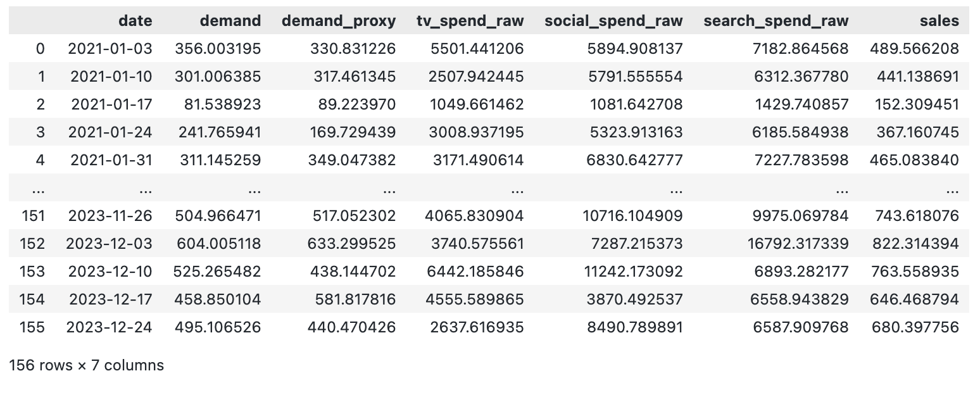Select the social_spend_raw column header
This screenshot has width=980, height=409.
613,21
